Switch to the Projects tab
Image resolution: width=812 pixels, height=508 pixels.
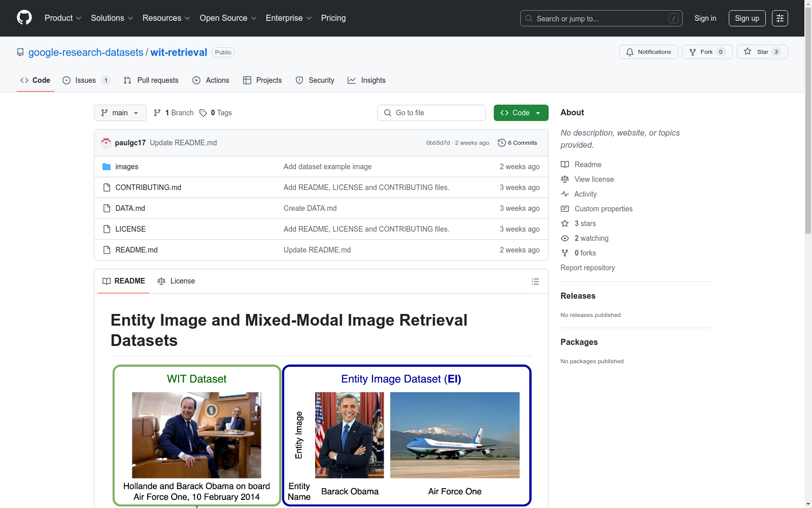coord(262,80)
